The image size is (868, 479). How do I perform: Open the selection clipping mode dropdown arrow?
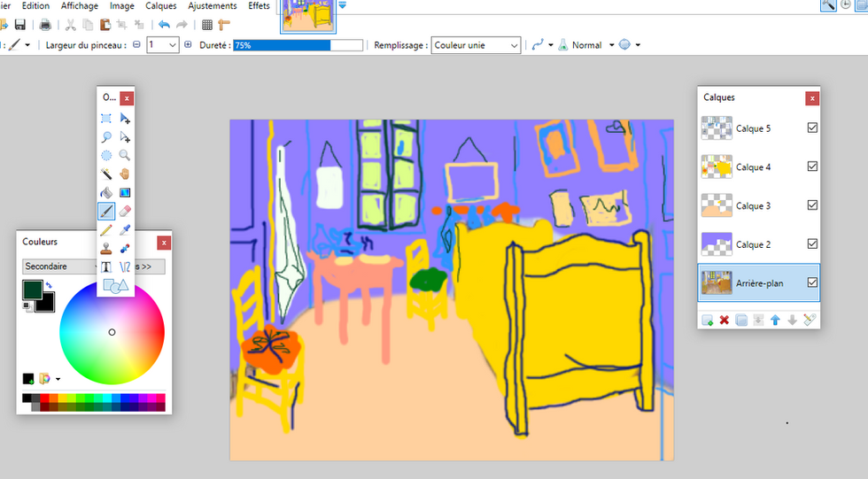pos(638,45)
